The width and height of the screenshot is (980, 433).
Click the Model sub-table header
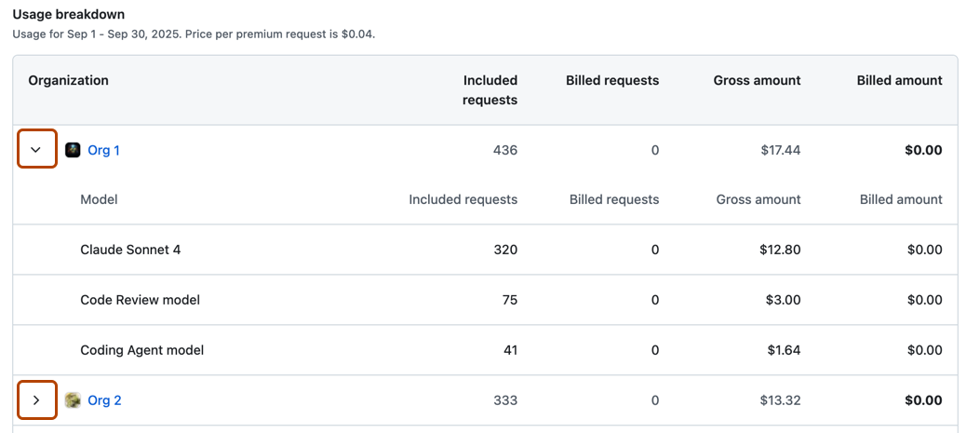tap(99, 199)
